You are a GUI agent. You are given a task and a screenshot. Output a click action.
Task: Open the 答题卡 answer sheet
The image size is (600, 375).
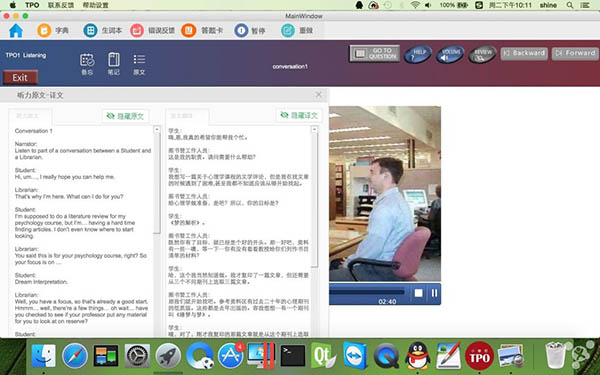[202, 31]
